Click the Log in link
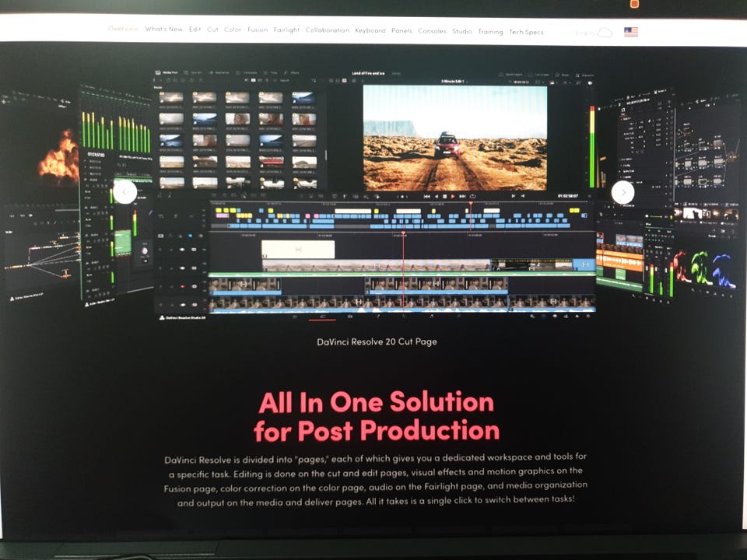This screenshot has width=747, height=560. 584,33
